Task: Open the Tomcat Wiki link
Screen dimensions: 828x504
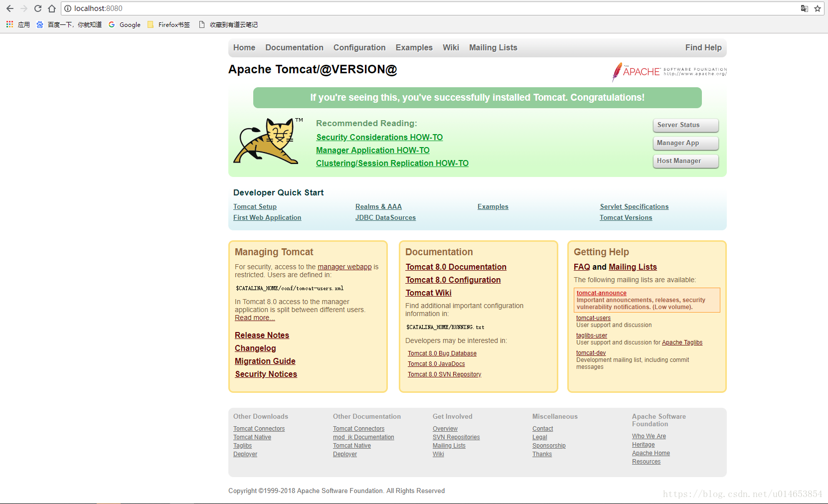Action: click(429, 293)
